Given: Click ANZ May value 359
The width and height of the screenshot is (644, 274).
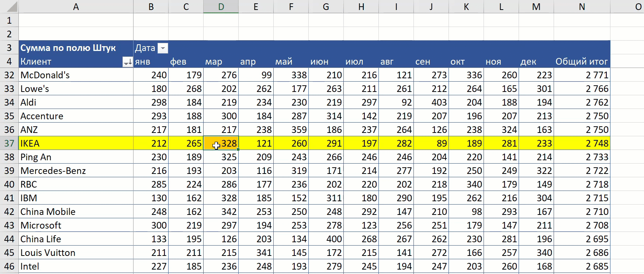Looking at the screenshot, I should [291, 130].
